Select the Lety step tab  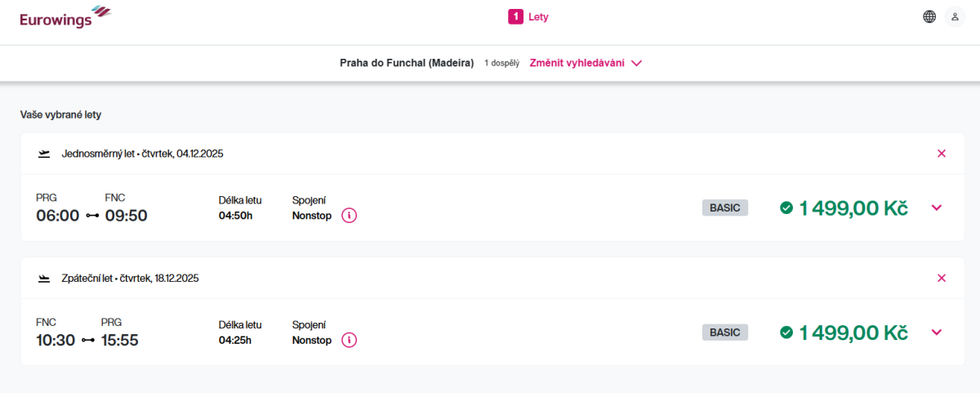click(x=538, y=16)
